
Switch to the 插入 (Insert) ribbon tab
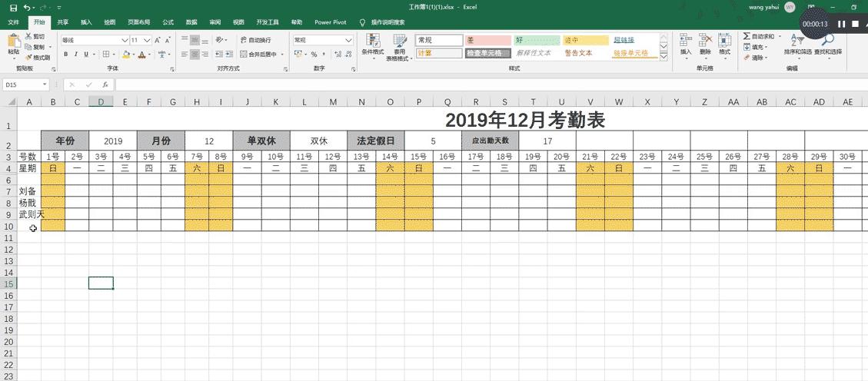[86, 22]
